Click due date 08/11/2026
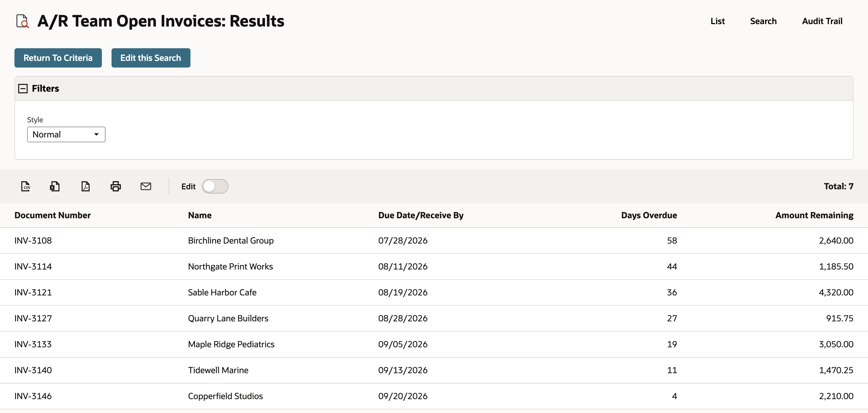Viewport: 868px width, 413px height. tap(403, 266)
